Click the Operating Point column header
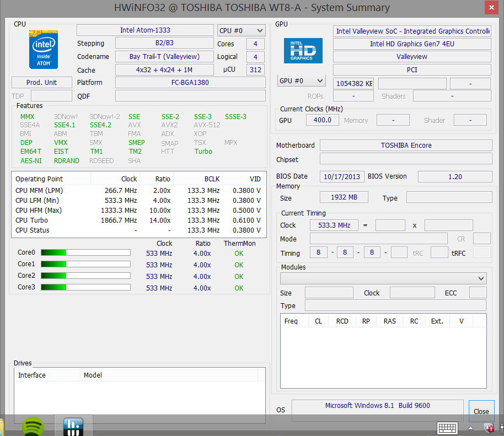Image resolution: width=504 pixels, height=436 pixels. pos(51,179)
